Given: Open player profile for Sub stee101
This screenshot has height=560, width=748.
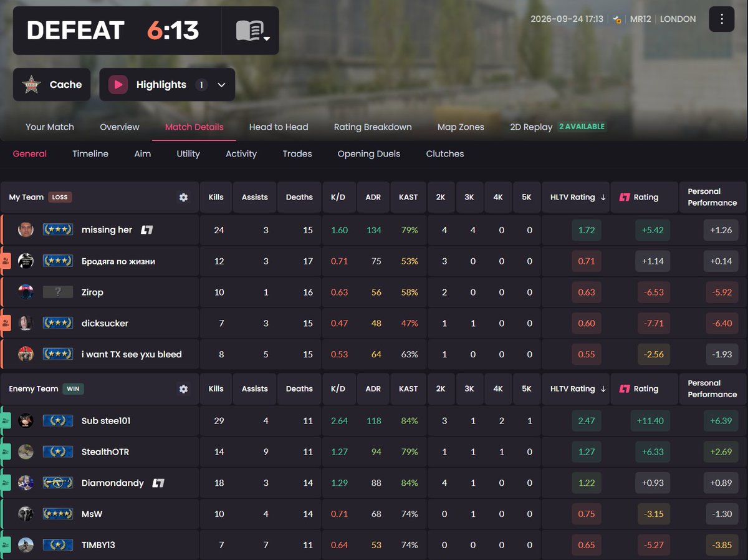Looking at the screenshot, I should [106, 421].
